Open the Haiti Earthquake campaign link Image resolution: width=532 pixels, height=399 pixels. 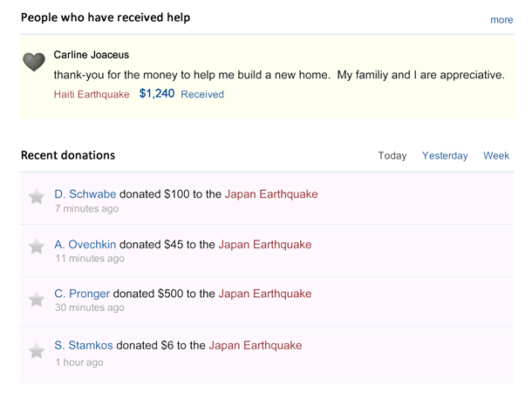coord(92,94)
